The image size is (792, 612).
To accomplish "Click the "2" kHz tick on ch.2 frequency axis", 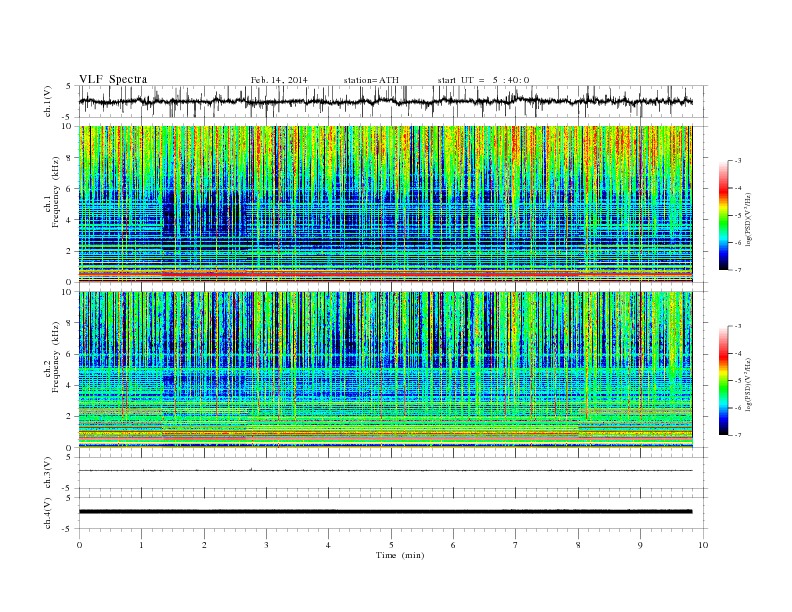I will 69,417.
